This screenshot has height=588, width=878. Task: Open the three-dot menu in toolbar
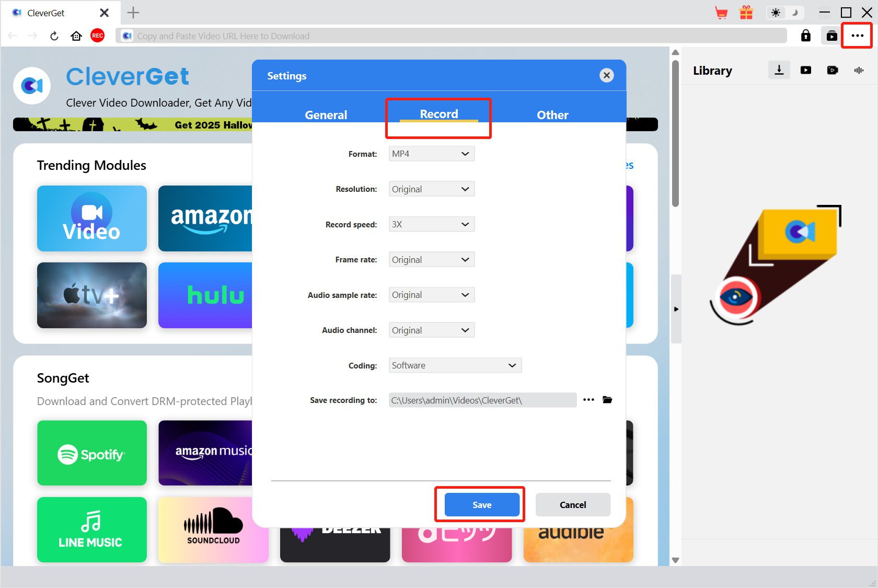(857, 36)
